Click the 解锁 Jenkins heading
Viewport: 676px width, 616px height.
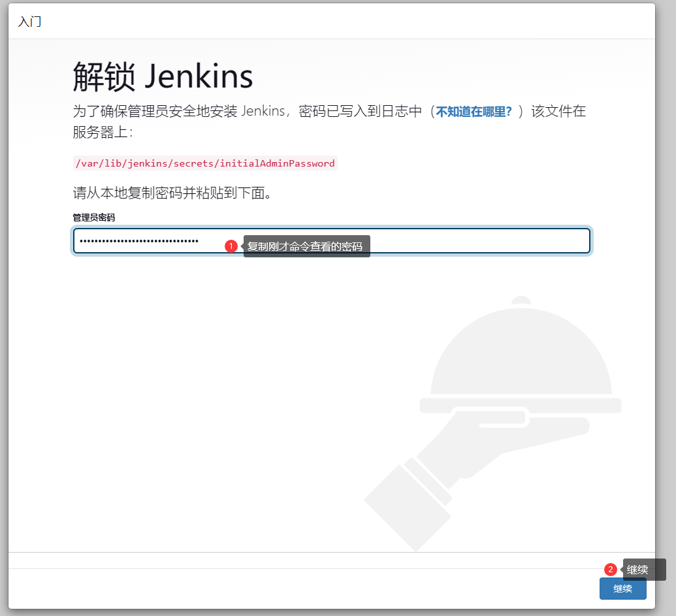coord(163,76)
